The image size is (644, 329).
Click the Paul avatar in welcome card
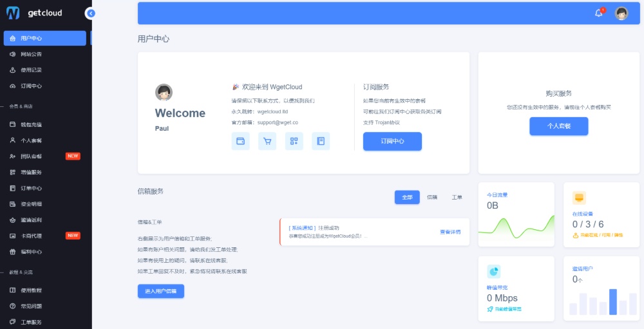point(164,93)
